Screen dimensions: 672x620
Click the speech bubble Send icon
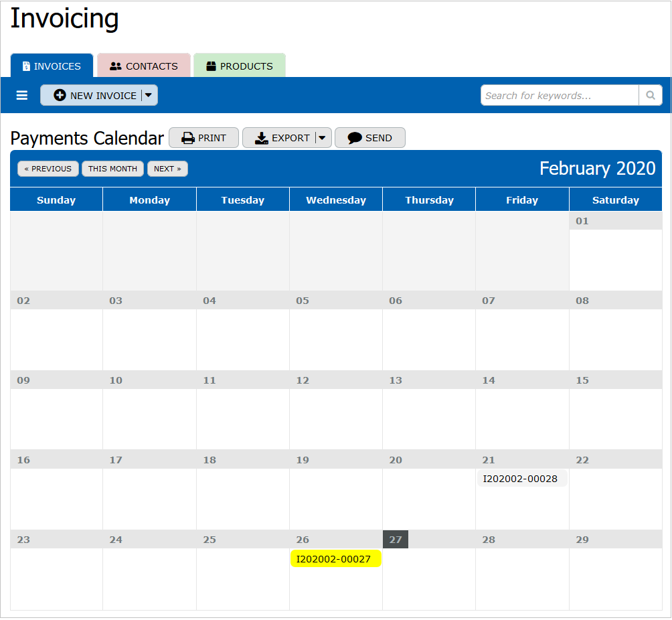click(x=355, y=138)
